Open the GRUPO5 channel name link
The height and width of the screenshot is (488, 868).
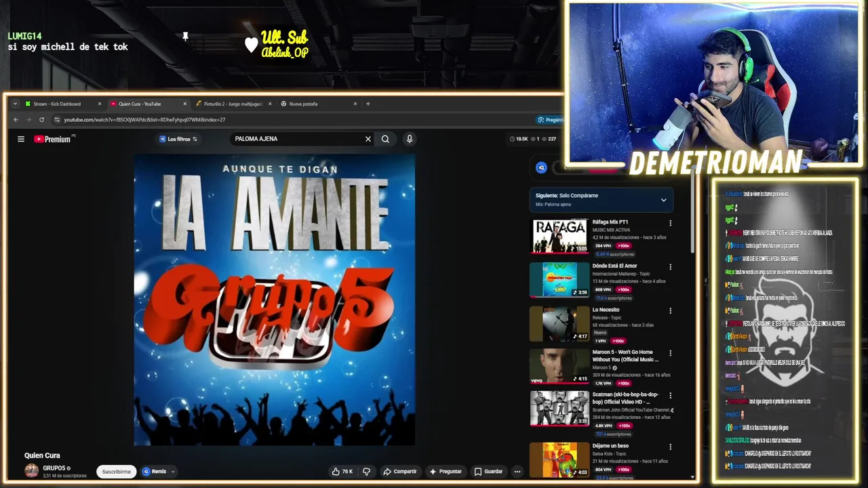click(x=54, y=468)
